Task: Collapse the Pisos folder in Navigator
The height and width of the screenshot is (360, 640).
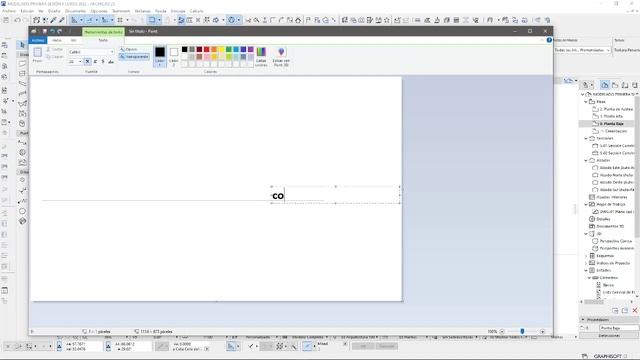Action: click(586, 102)
